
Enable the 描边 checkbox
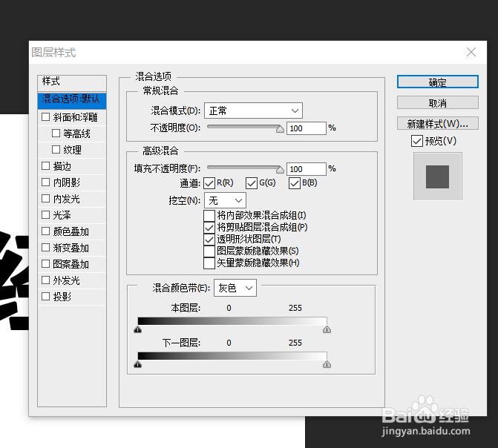tap(46, 165)
